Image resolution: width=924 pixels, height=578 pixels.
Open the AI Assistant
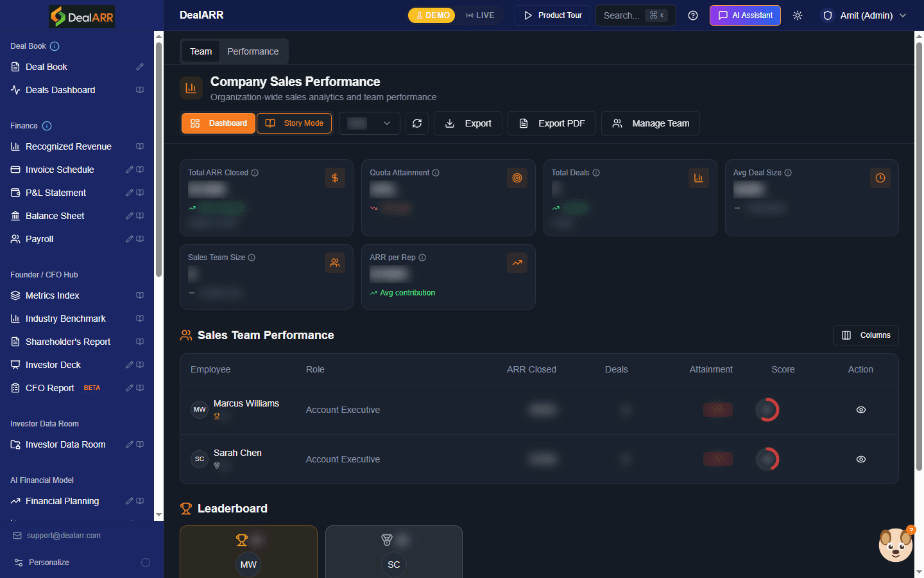[745, 15]
